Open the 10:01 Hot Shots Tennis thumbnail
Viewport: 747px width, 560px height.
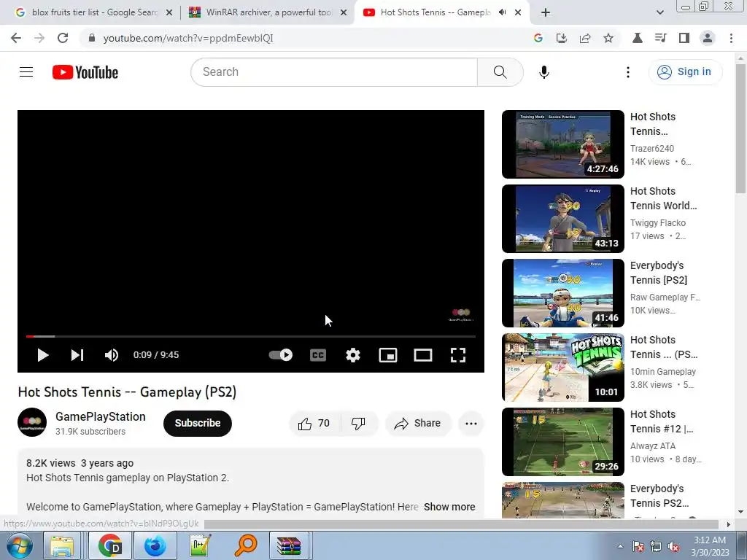point(563,367)
